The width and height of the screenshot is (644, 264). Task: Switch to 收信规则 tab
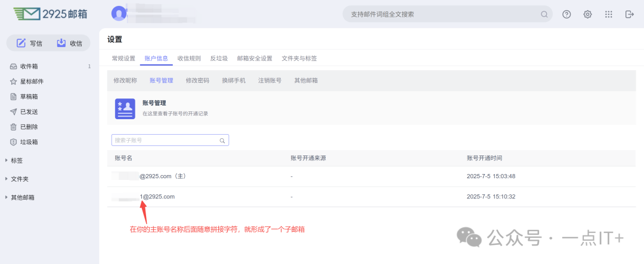(189, 58)
